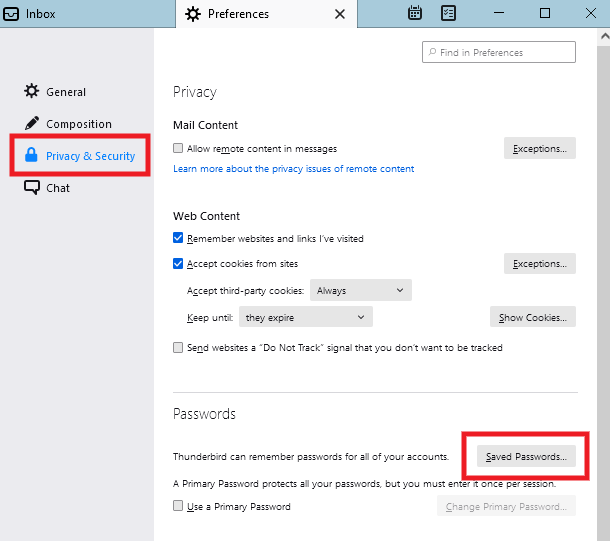Close the Thunderbird window
Viewport: 610px width, 541px height.
pos(591,13)
